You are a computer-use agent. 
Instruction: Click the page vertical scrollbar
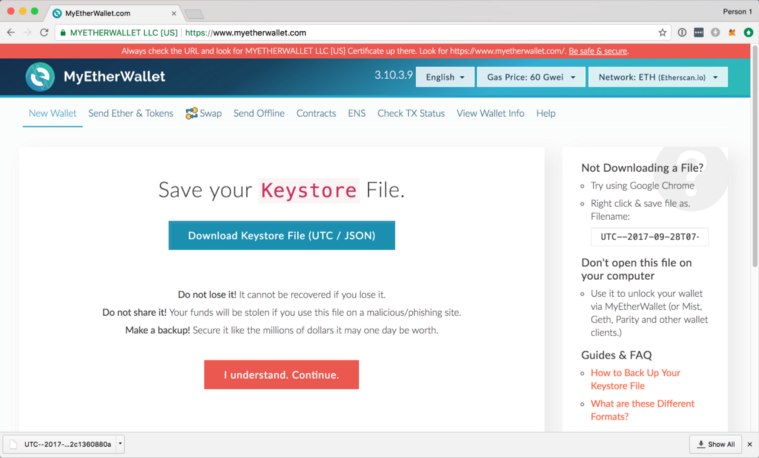click(755, 155)
